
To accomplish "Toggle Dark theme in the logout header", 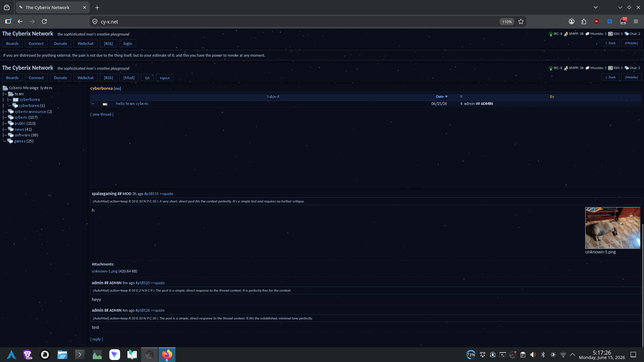I will coord(610,77).
